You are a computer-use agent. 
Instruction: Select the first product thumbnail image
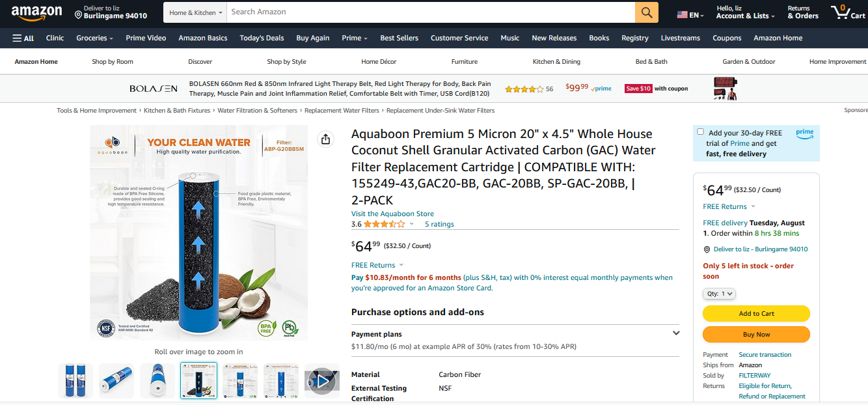click(x=75, y=381)
